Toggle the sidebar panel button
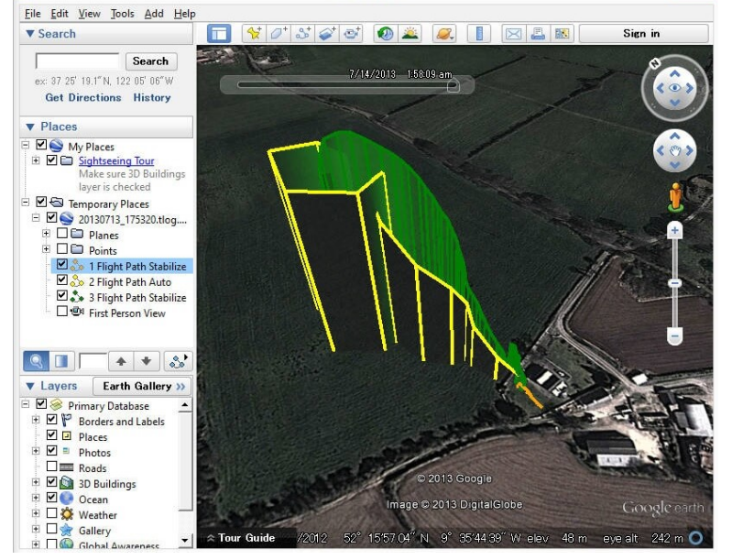 pos(219,34)
